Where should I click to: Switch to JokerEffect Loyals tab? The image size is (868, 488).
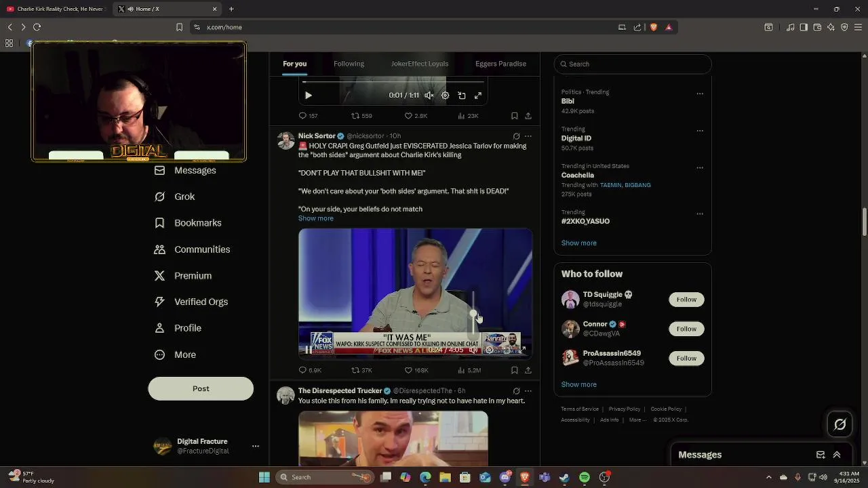420,64
